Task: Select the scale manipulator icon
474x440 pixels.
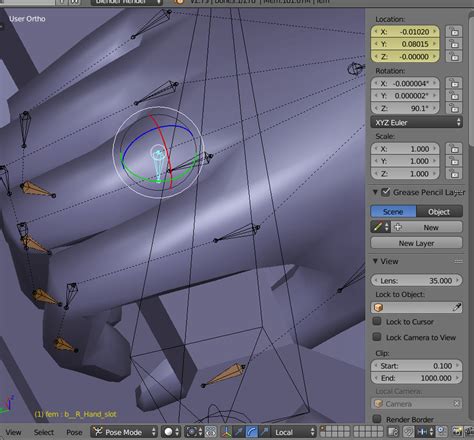Action: pos(264,432)
